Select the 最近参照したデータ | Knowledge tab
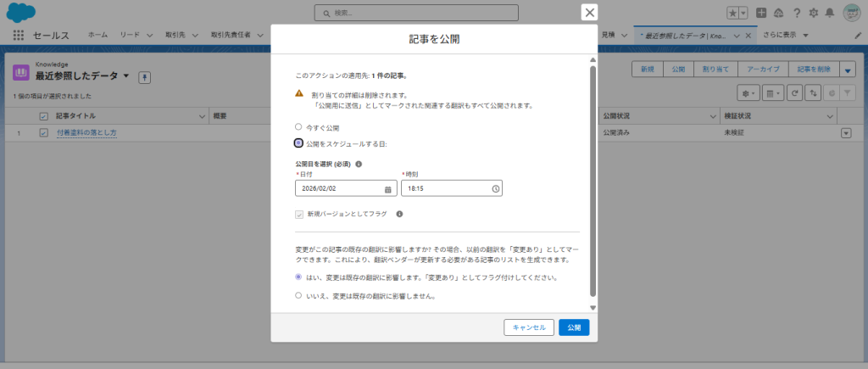The height and width of the screenshot is (369, 868). (685, 36)
